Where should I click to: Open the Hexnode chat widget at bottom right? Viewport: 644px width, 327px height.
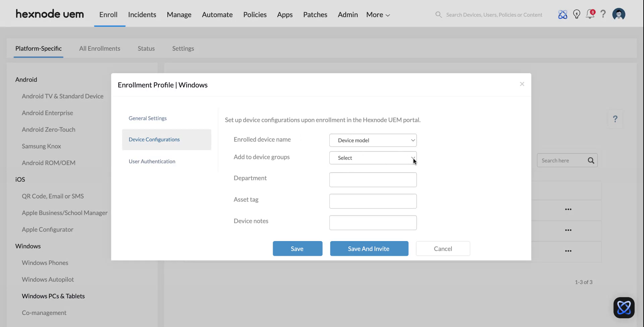624,307
